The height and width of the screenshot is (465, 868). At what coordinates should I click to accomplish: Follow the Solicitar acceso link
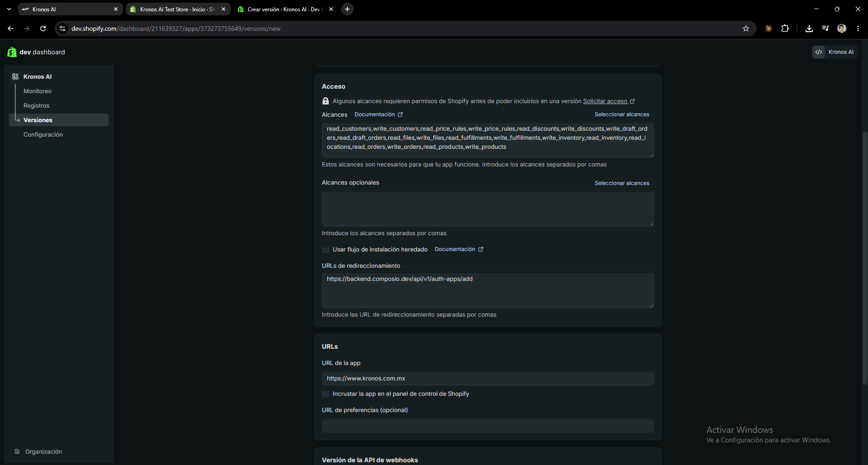click(605, 101)
